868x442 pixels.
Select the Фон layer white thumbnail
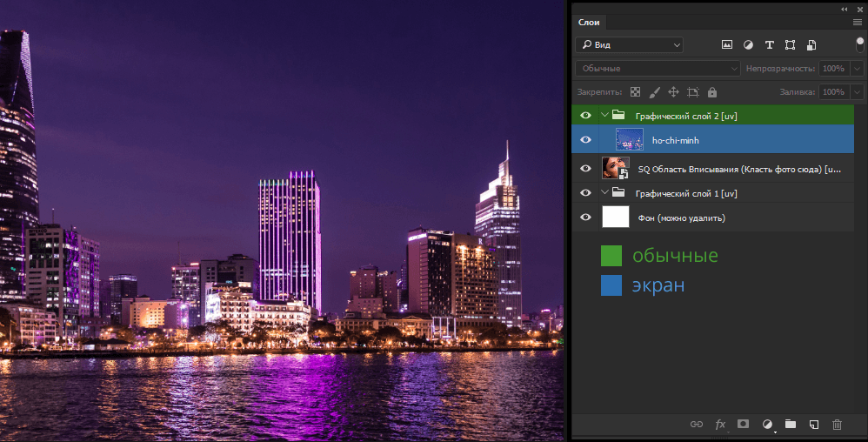616,218
